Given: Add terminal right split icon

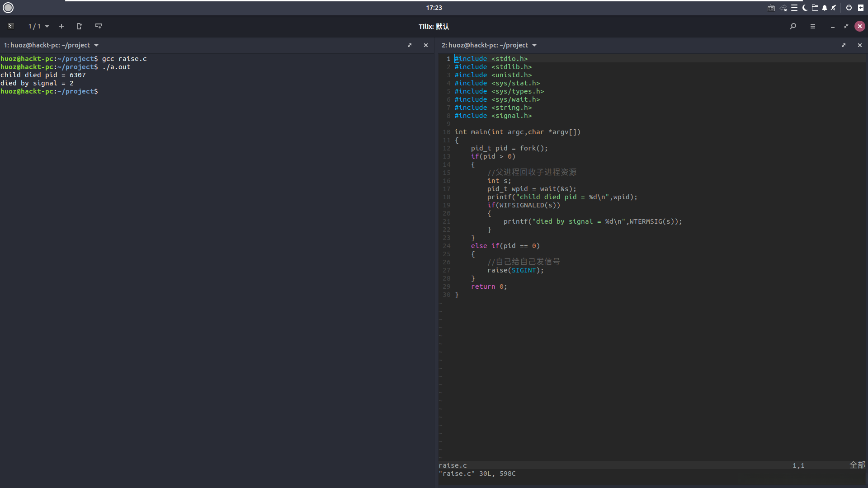Looking at the screenshot, I should [x=80, y=26].
